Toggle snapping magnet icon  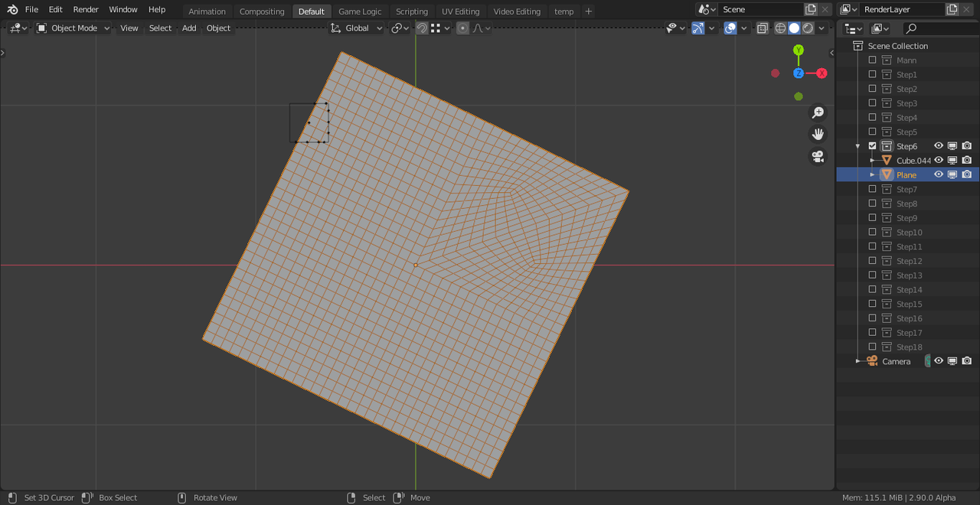[x=422, y=28]
